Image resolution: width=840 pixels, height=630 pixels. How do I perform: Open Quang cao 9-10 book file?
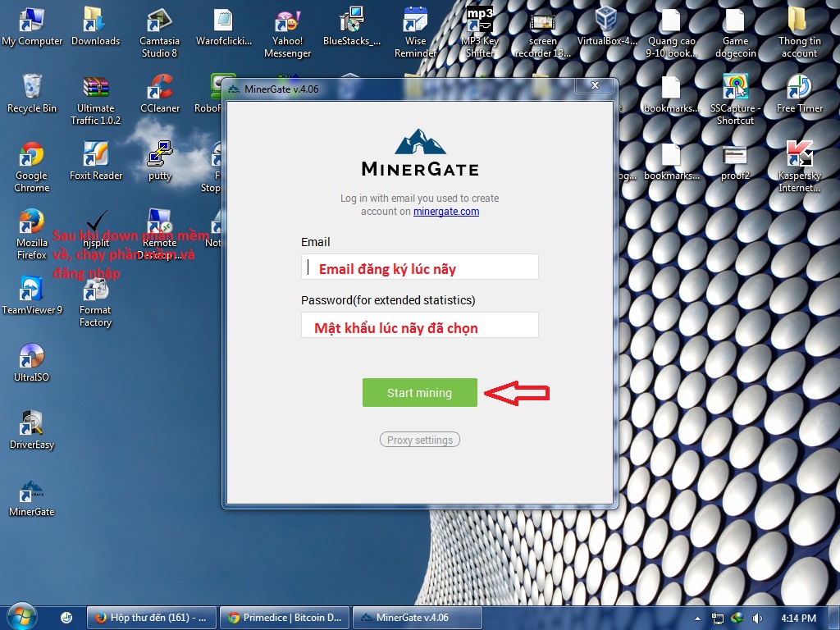(671, 33)
